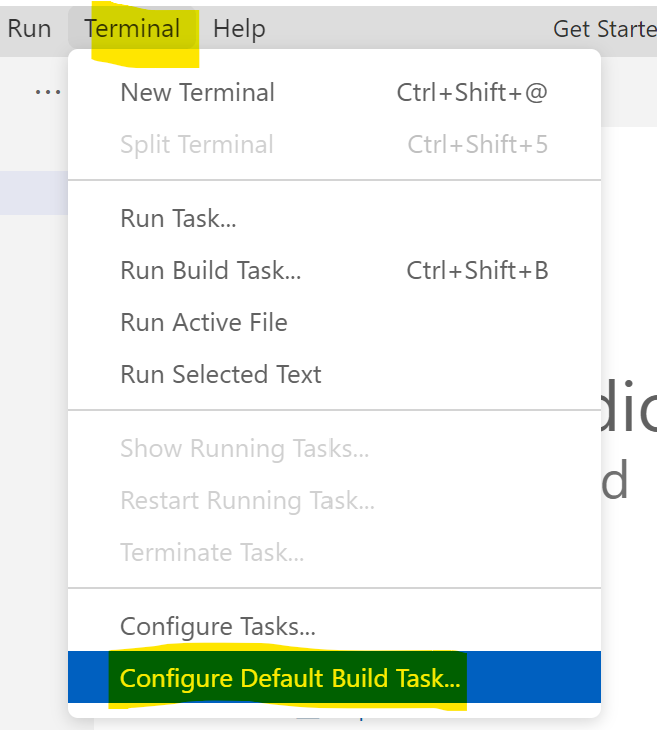Open Configure Tasks... option

coord(217,627)
